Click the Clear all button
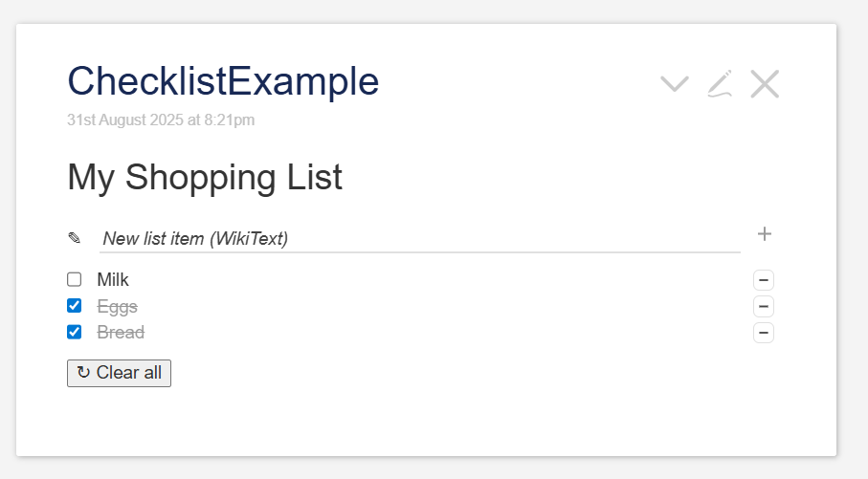Screen dimensions: 868x479 119,374
